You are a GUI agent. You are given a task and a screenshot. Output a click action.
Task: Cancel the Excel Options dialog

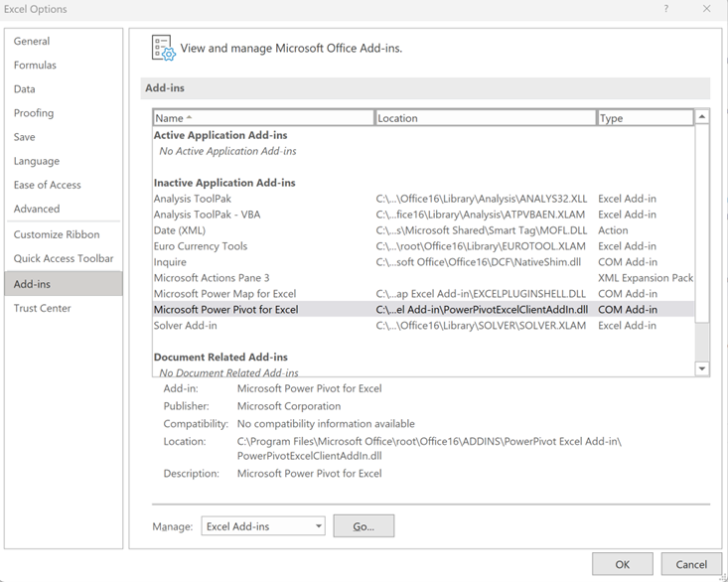[x=691, y=564]
